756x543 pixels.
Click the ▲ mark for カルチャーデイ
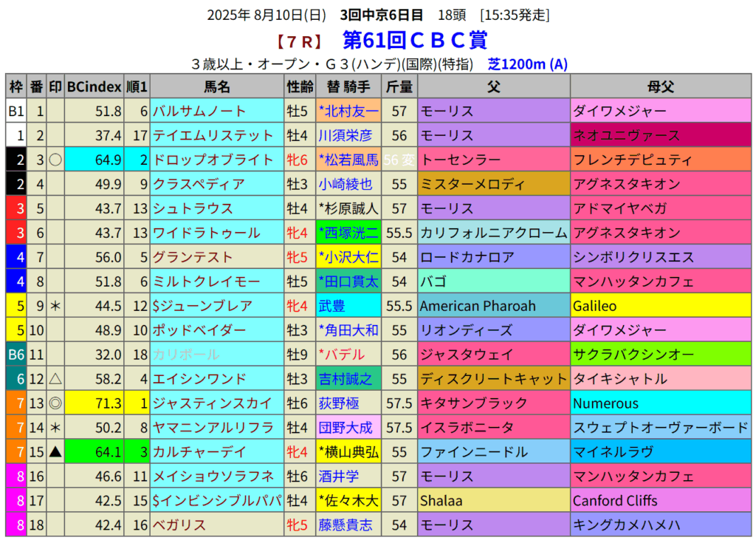(55, 452)
